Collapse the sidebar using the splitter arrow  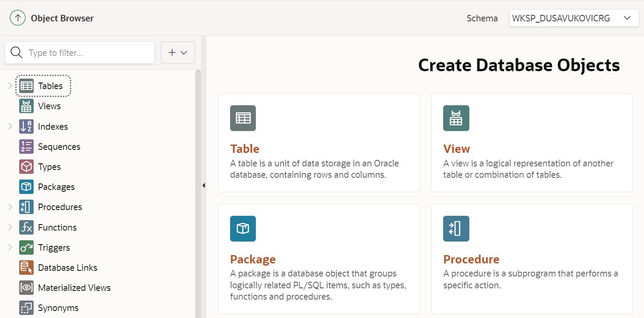pos(203,186)
